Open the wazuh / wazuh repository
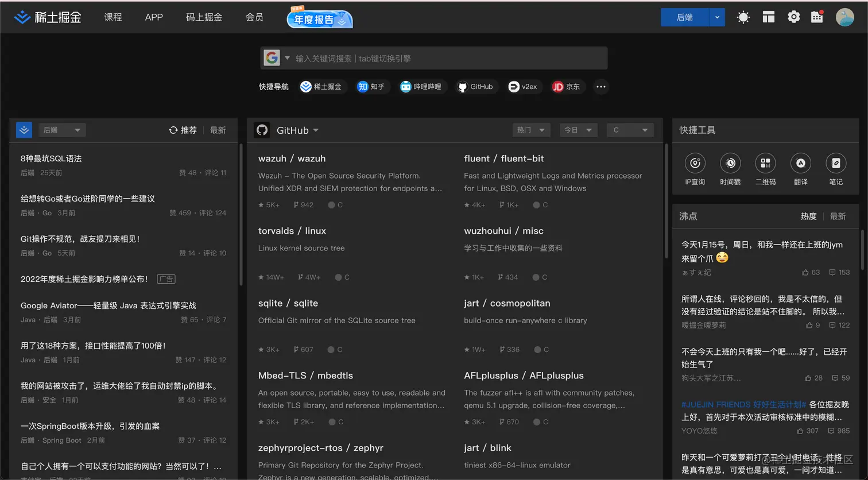 pyautogui.click(x=292, y=158)
